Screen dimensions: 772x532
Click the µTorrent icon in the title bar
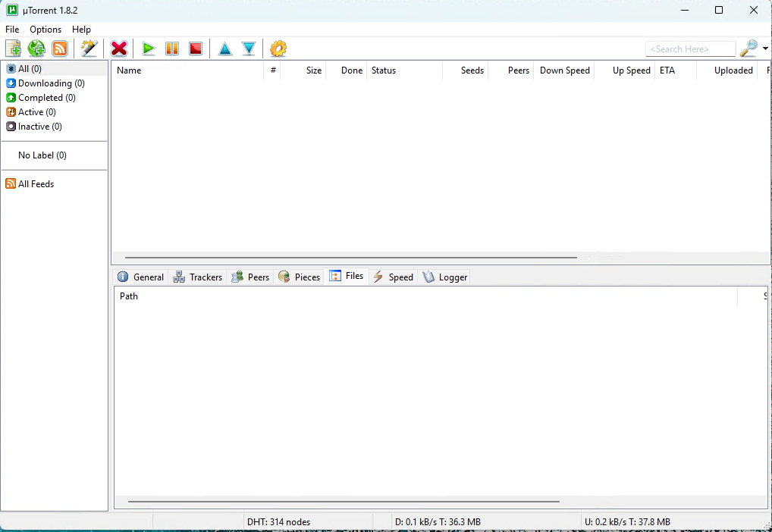tap(12, 11)
